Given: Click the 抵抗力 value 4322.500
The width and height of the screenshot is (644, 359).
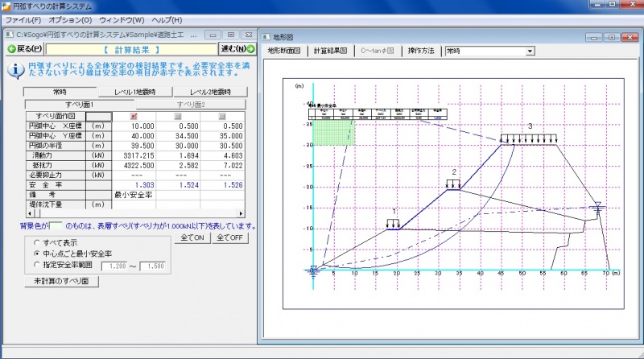Looking at the screenshot, I should [138, 166].
